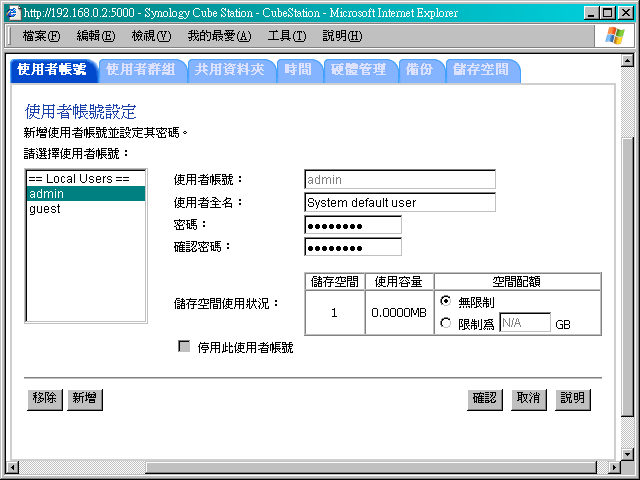Click the 密碼 password field
The width and height of the screenshot is (640, 480).
pos(353,225)
